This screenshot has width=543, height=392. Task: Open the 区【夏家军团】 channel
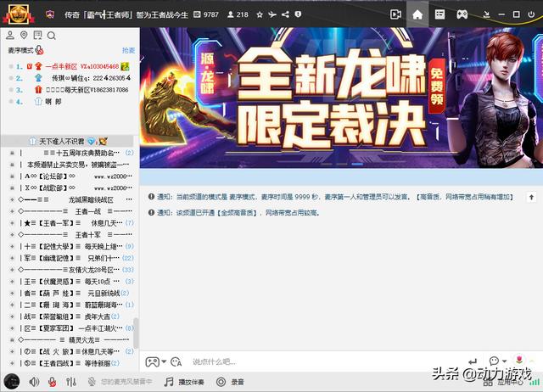[71, 328]
